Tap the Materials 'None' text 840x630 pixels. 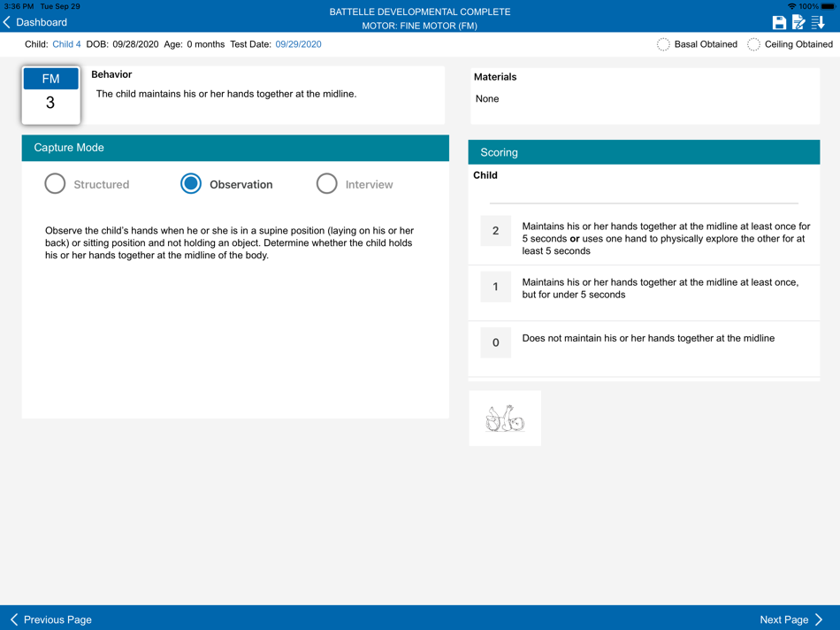click(487, 98)
